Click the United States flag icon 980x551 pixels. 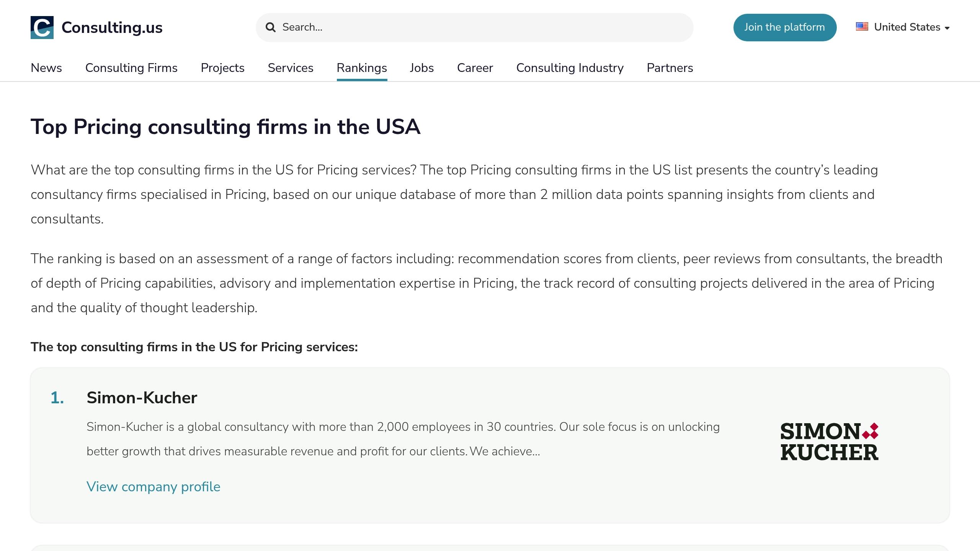pos(862,27)
